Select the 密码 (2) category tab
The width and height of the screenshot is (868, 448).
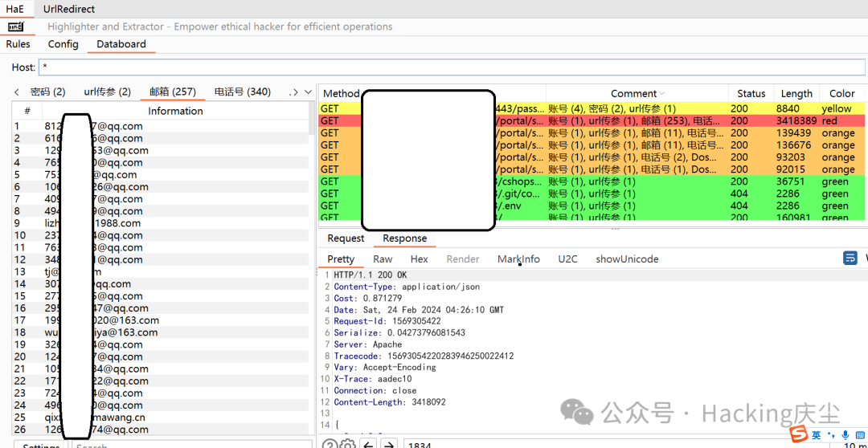click(x=47, y=92)
